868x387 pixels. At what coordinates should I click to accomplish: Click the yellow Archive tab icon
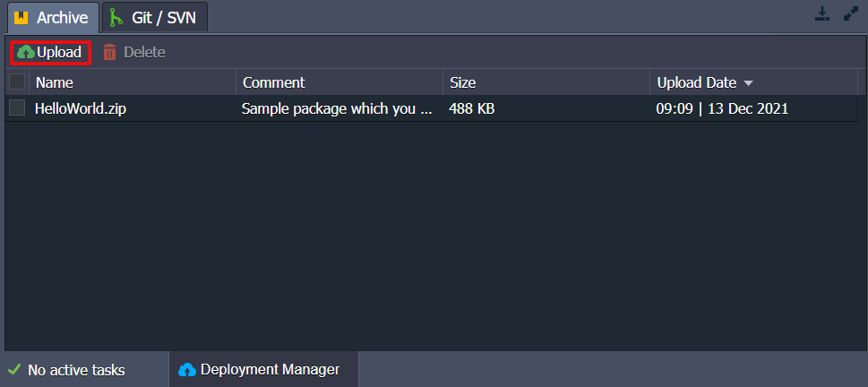coord(21,18)
